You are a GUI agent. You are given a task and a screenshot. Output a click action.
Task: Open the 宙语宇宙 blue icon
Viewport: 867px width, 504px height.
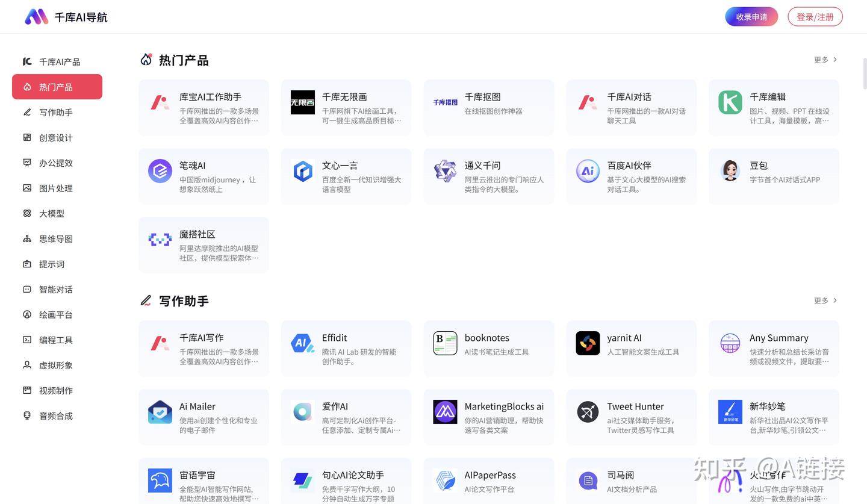(x=160, y=481)
